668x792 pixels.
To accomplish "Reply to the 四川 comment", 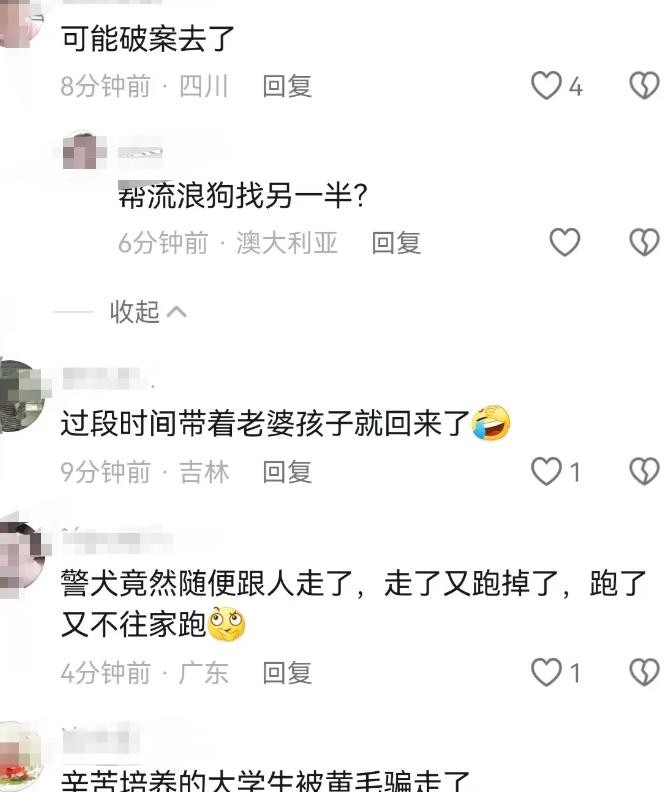I will (x=287, y=86).
